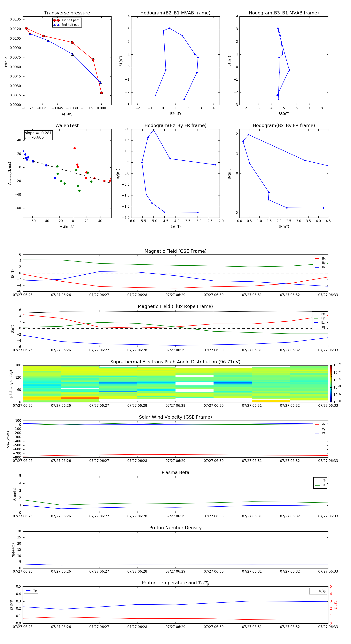Select the "Proton Number Density" title
This screenshot has height=644, width=351.
[175, 527]
